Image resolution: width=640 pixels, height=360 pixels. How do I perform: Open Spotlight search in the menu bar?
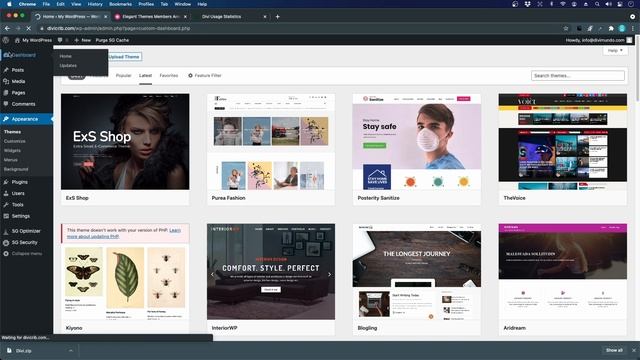(x=597, y=4)
